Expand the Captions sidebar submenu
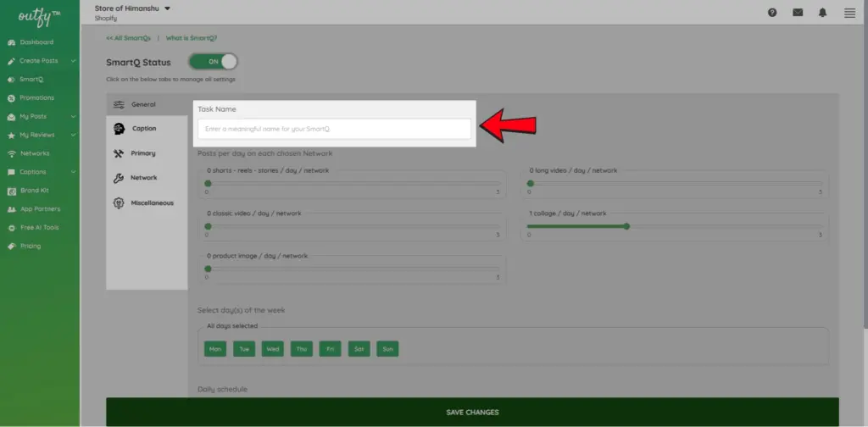The height and width of the screenshot is (427, 868). tap(74, 173)
